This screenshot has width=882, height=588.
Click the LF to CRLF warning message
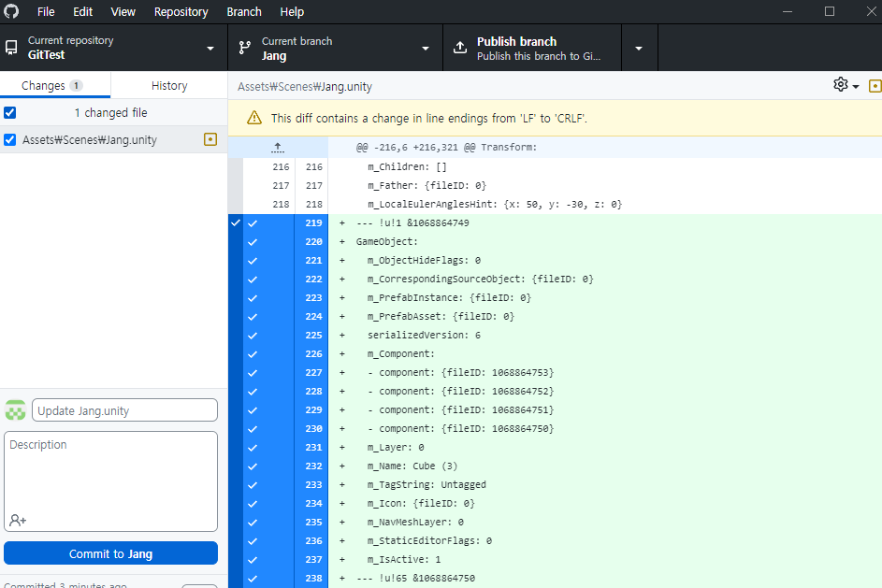tap(429, 118)
